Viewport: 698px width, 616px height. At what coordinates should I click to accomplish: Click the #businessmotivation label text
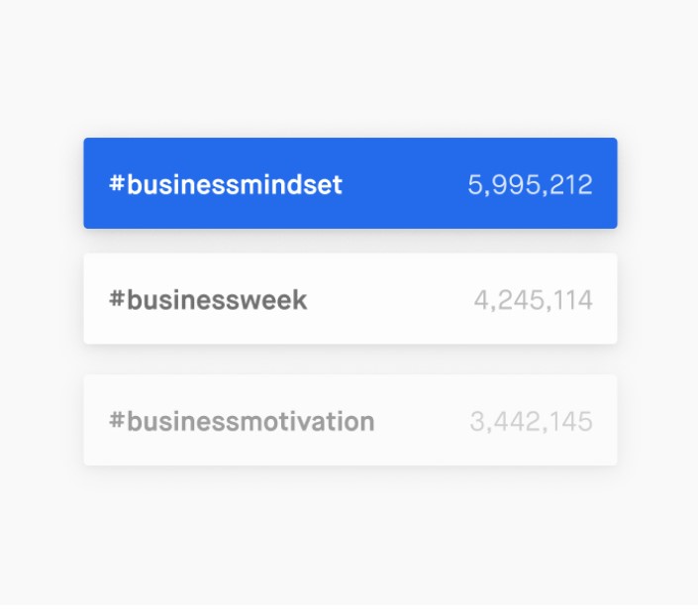[242, 422]
